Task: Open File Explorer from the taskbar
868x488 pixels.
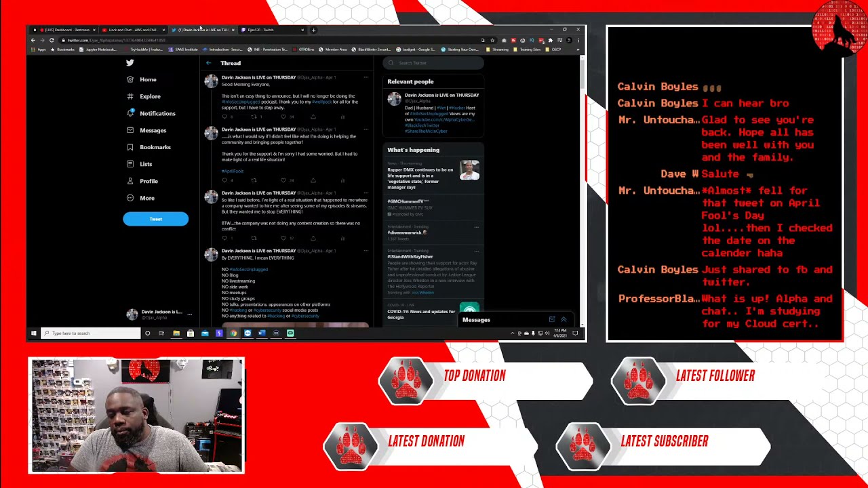Action: [x=176, y=333]
